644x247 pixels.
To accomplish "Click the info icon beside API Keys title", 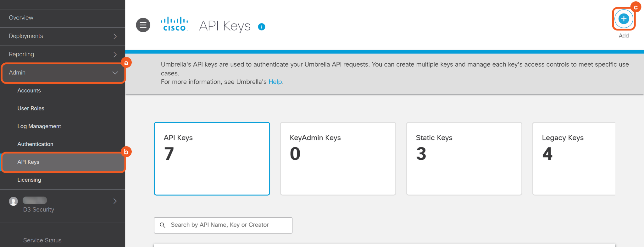I will 262,27.
